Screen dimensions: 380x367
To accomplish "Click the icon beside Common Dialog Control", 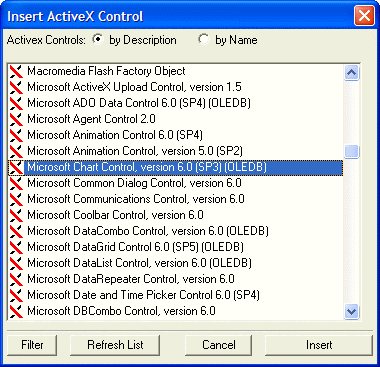I will tap(16, 183).
